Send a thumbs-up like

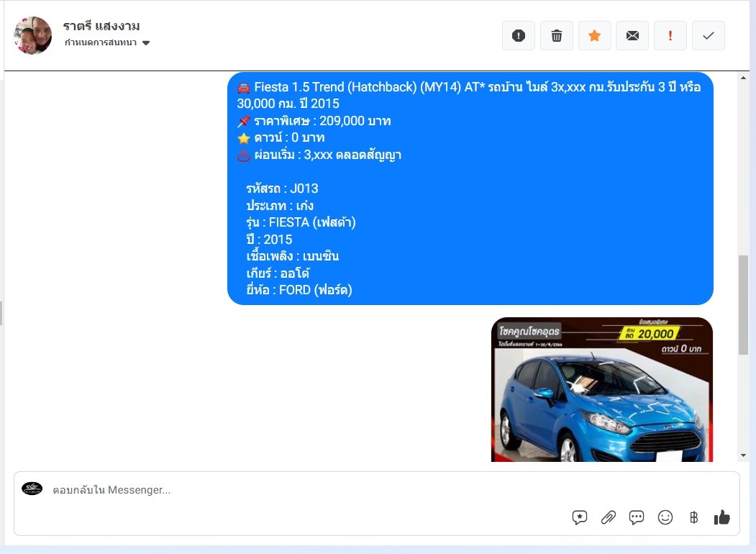(x=721, y=517)
